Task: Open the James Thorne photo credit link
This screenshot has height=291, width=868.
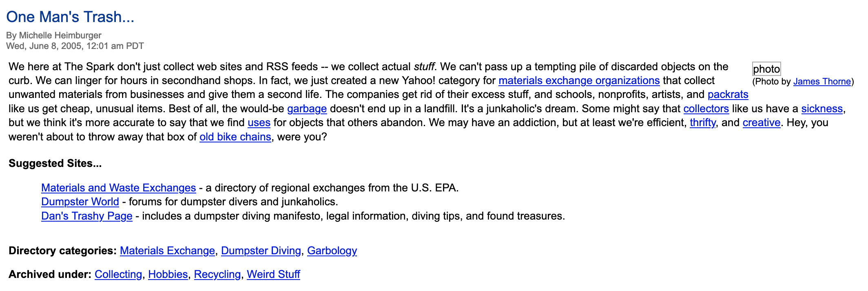Action: (822, 81)
